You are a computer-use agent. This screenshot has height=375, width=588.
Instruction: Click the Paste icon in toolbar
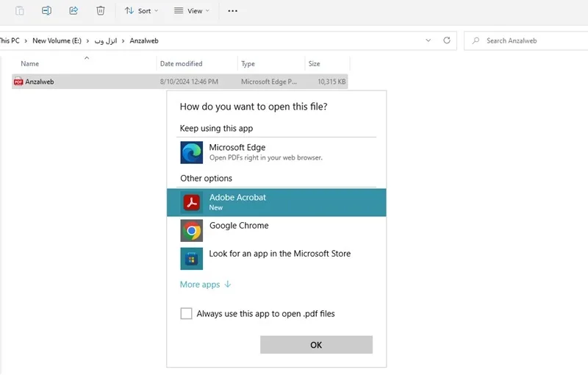pyautogui.click(x=20, y=11)
